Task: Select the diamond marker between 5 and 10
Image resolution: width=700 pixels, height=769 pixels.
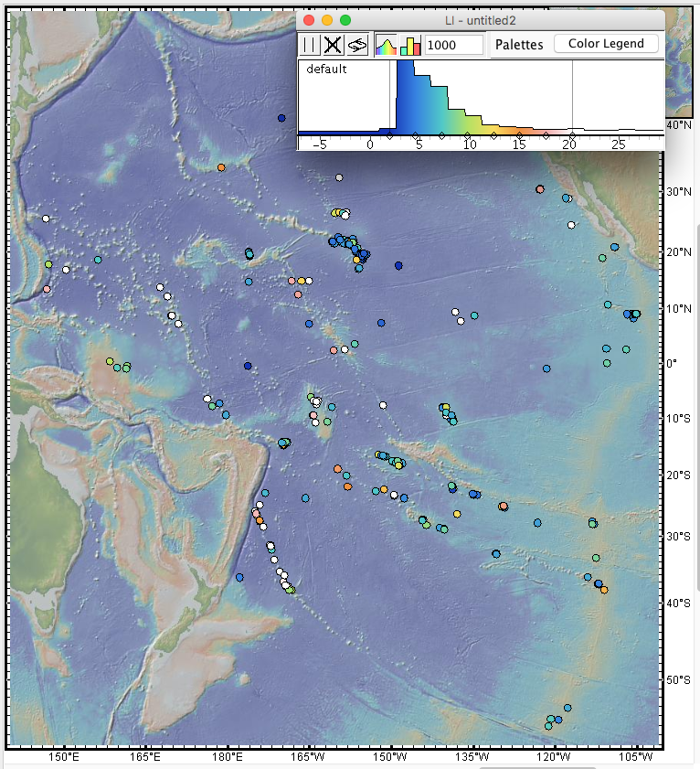Action: 441,135
